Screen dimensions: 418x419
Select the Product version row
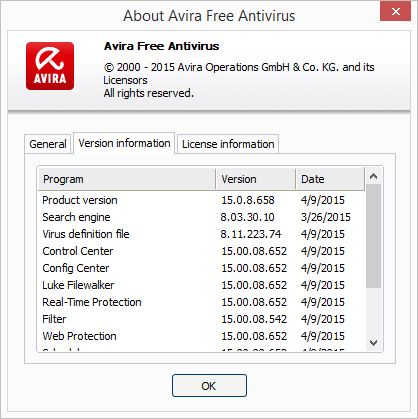tap(202, 200)
